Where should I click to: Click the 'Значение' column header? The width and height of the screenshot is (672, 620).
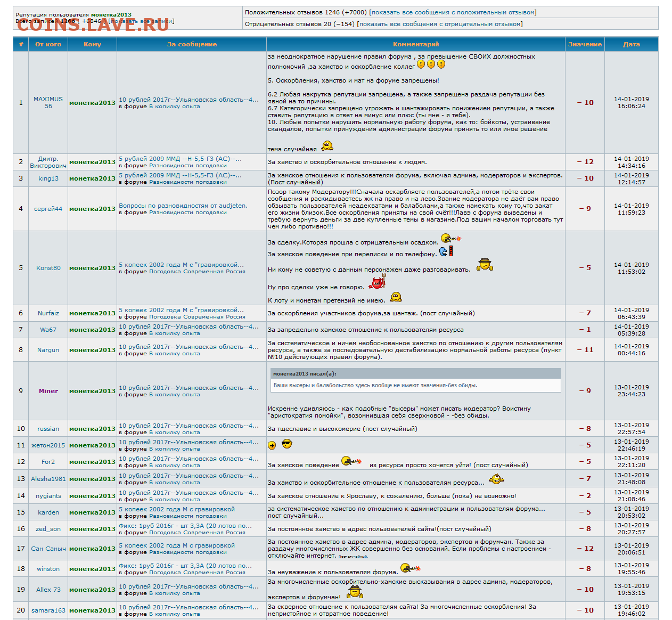[585, 44]
